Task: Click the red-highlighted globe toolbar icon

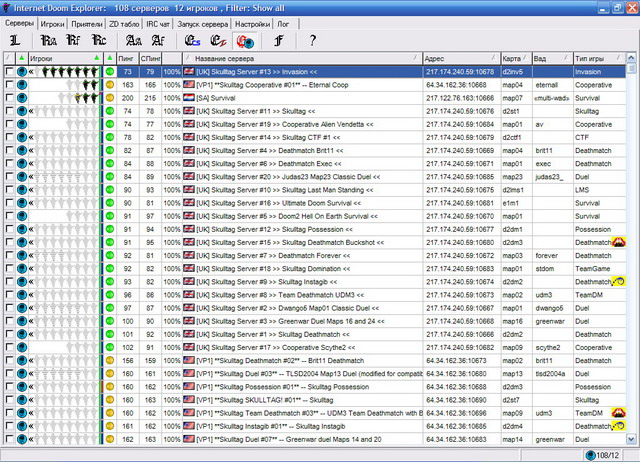Action: 243,41
